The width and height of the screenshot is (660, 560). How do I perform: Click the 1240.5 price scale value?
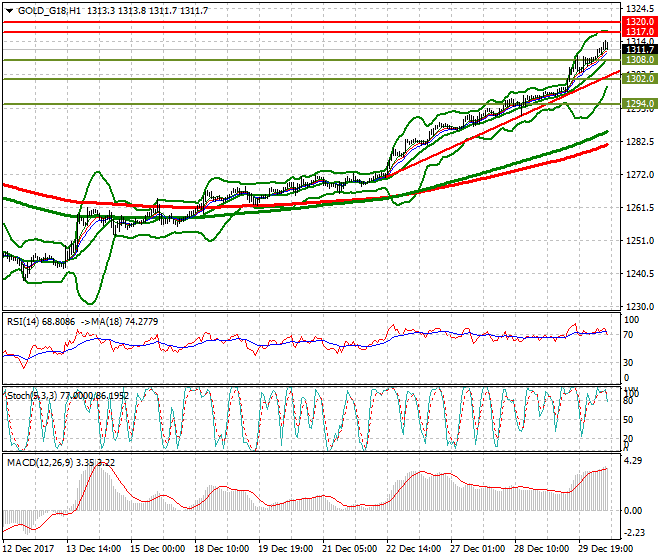(x=640, y=274)
